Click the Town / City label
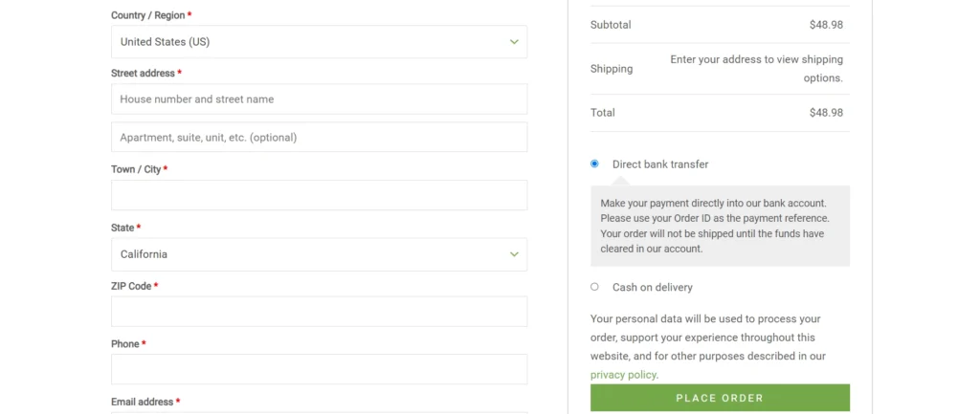 [136, 169]
